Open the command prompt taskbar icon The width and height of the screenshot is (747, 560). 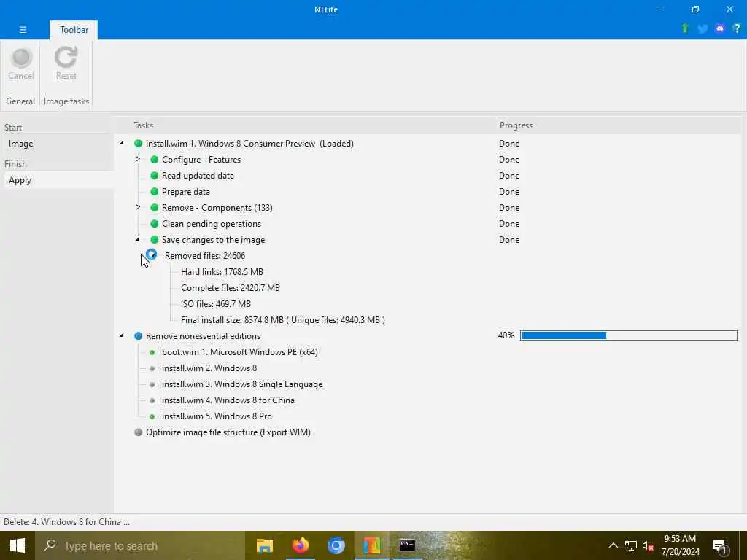[x=407, y=545]
